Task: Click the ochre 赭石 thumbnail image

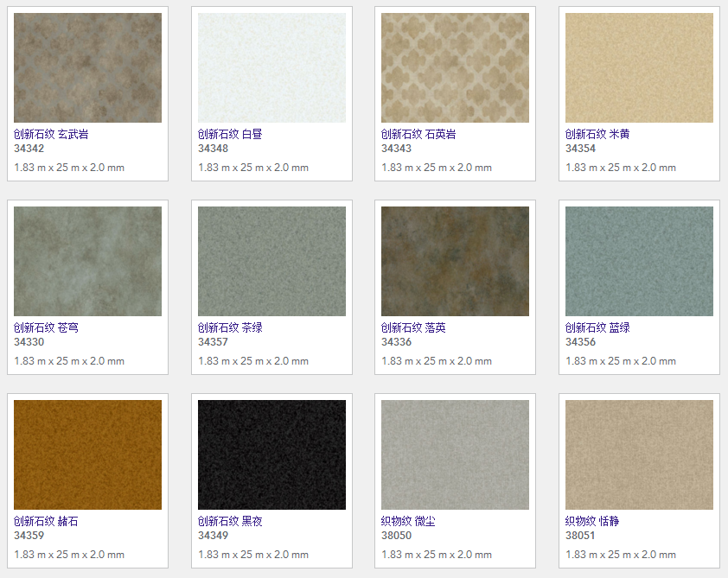Action: (87, 454)
